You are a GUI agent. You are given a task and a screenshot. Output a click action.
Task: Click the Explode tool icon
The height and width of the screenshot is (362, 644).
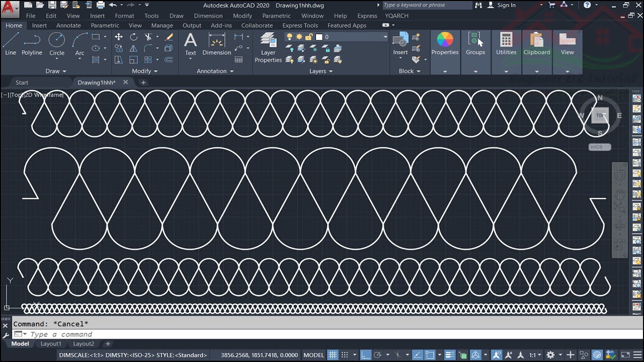(169, 48)
